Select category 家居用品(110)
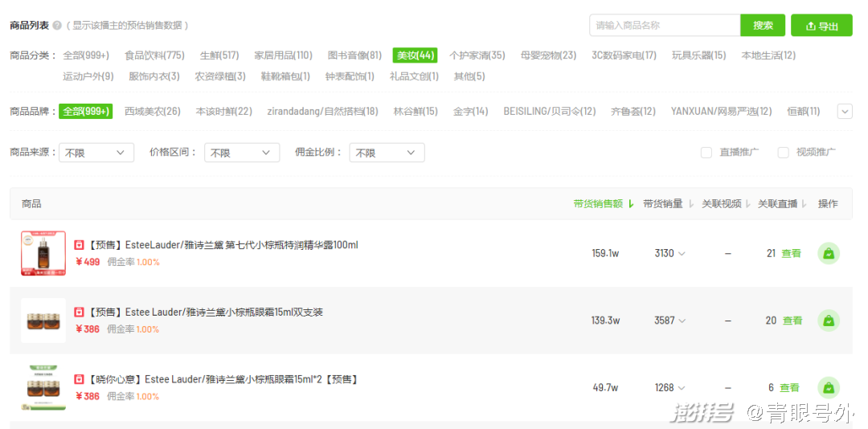The height and width of the screenshot is (429, 868). coord(284,55)
